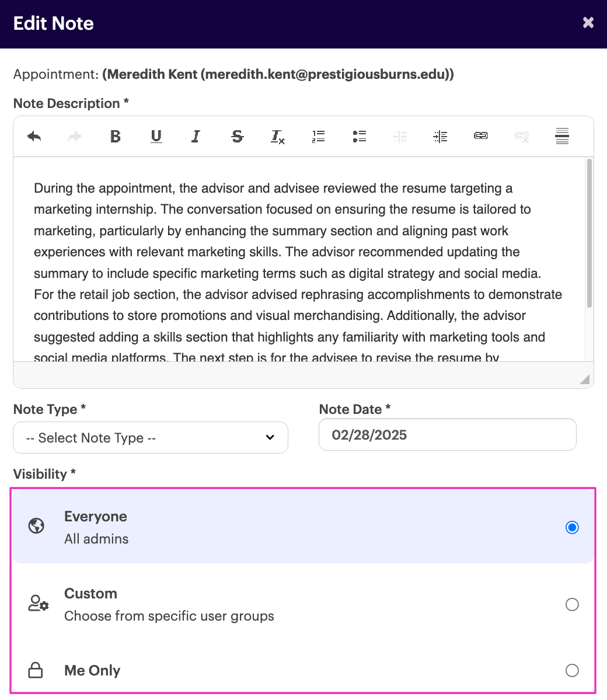Toggle bold formatting in the note editor
The image size is (607, 700).
[x=116, y=137]
